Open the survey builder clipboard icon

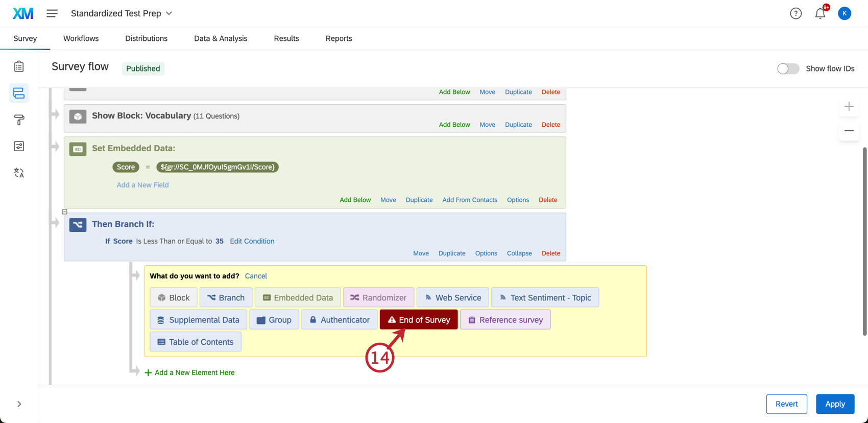coord(19,66)
